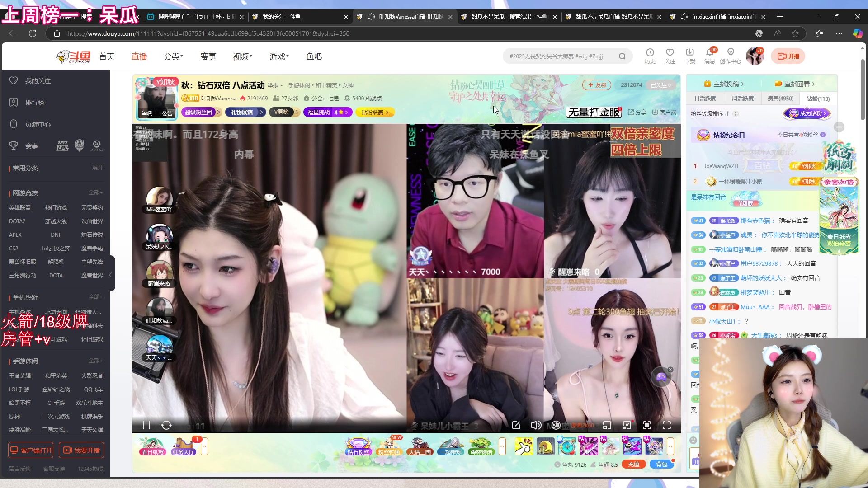Switch to 贵宾(4950) tab

[x=781, y=99]
